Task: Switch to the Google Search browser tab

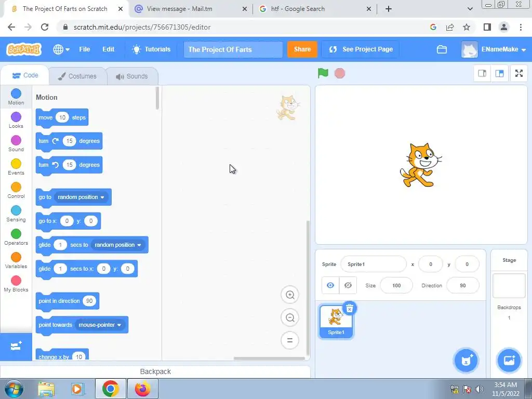Action: point(315,9)
